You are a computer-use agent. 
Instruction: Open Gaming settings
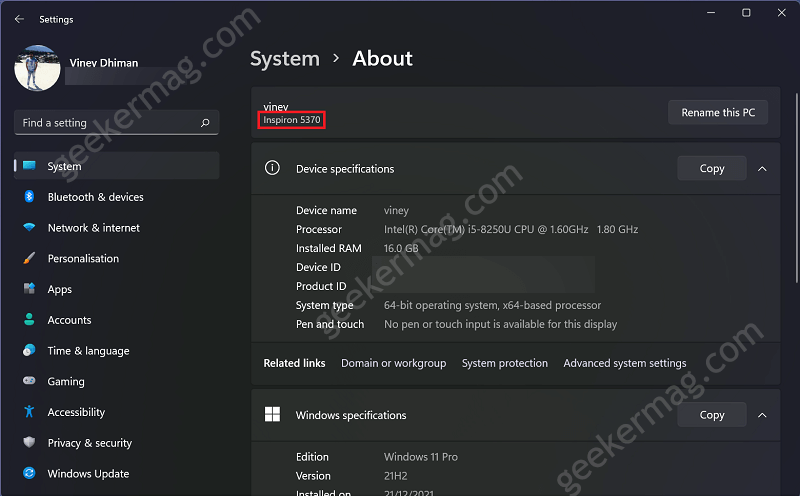117,381
